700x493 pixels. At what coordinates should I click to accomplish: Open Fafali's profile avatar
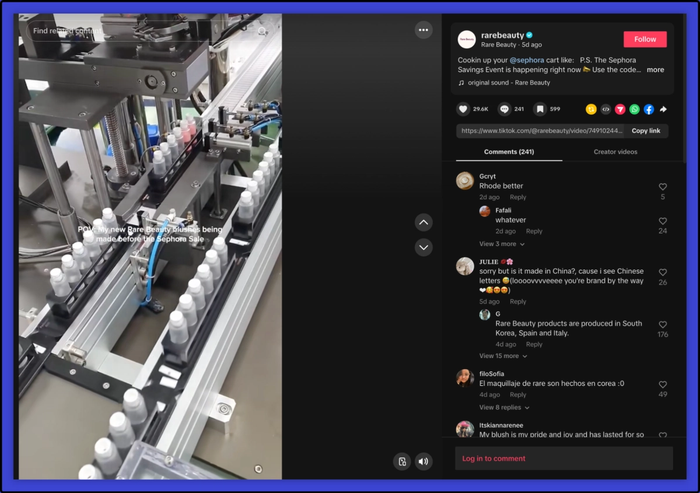click(x=485, y=211)
